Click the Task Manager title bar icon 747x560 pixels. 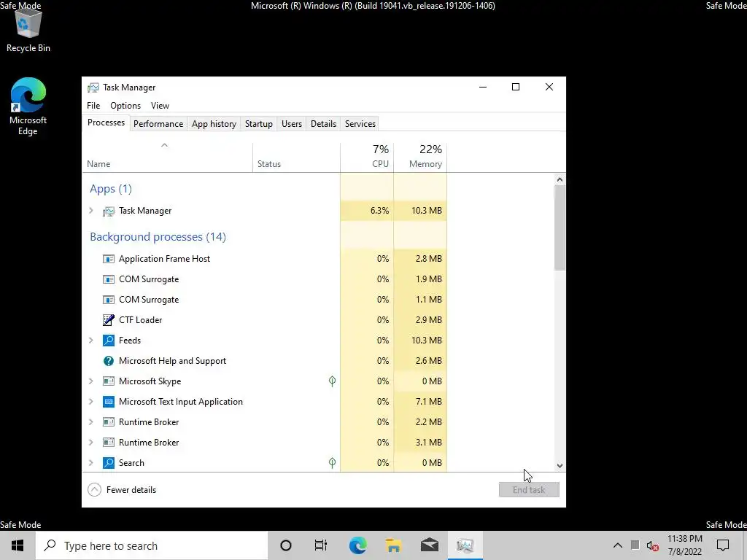(x=93, y=87)
